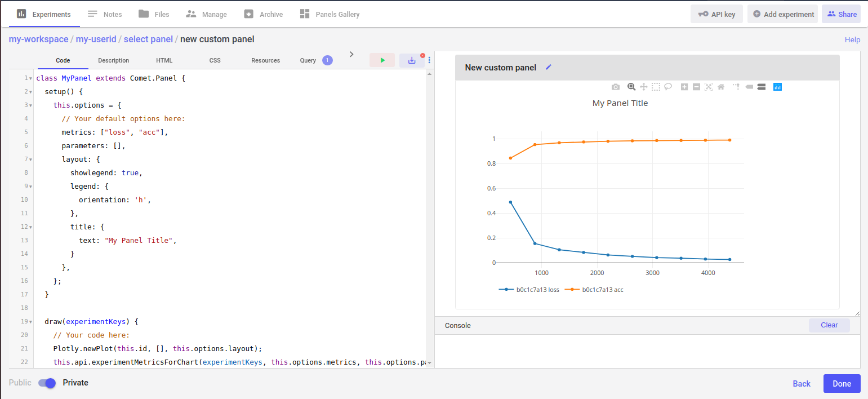Click the code editor vertical scrollbar
This screenshot has height=399, width=868.
[429, 218]
